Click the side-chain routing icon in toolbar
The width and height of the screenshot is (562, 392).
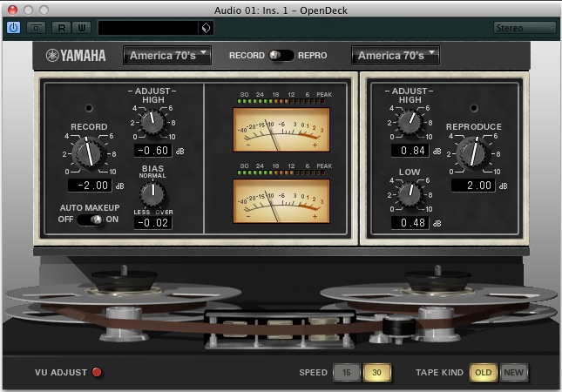[x=36, y=28]
